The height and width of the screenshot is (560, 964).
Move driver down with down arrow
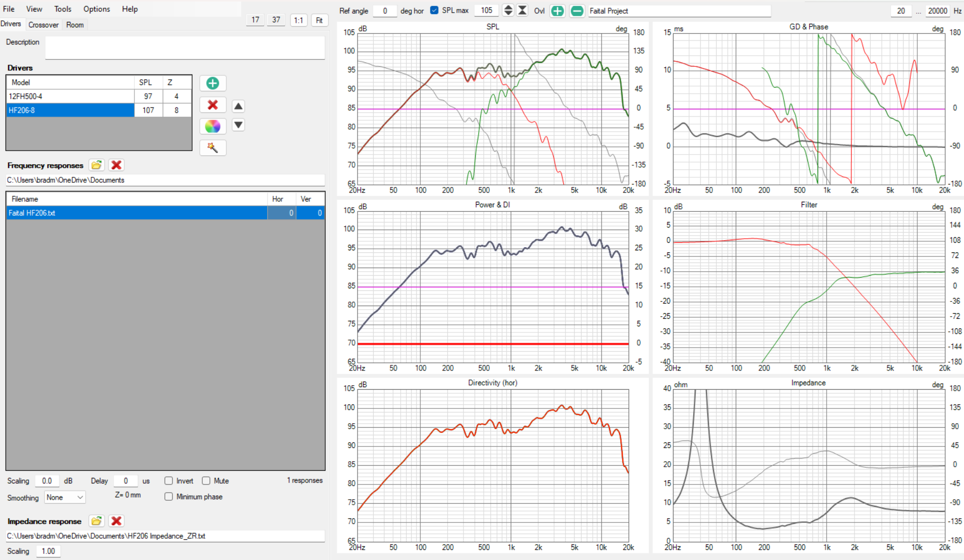click(x=238, y=125)
